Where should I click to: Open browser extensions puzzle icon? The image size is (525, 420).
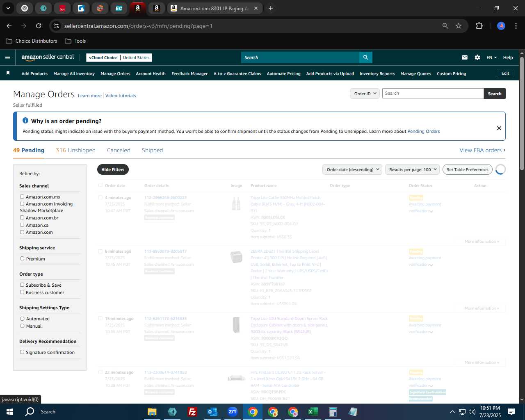(479, 26)
